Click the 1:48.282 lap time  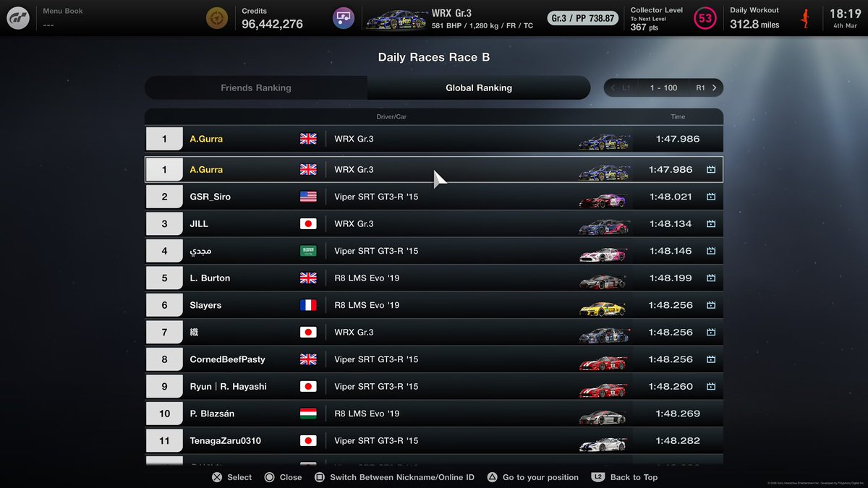click(678, 441)
